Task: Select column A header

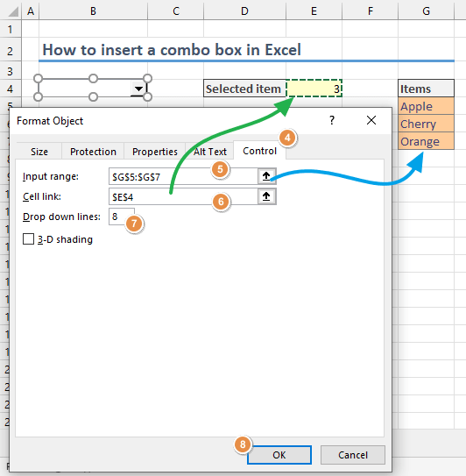Action: click(31, 11)
